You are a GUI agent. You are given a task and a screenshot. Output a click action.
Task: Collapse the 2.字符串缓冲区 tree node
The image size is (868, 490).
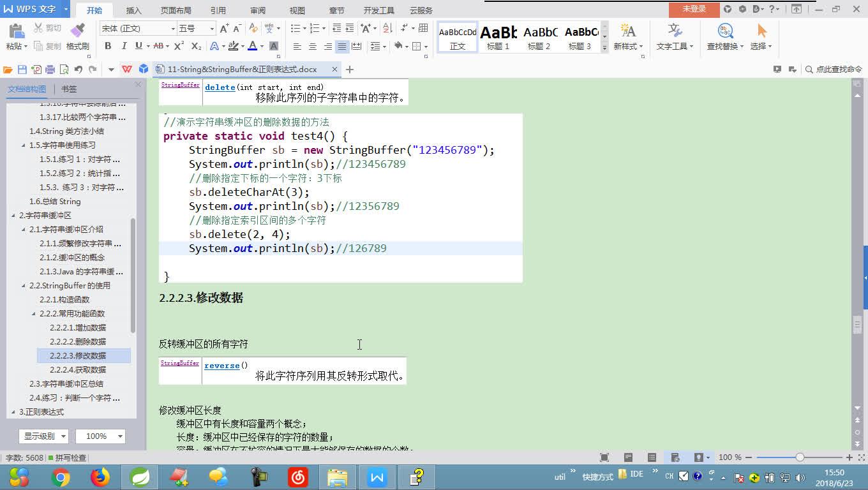[x=13, y=215]
